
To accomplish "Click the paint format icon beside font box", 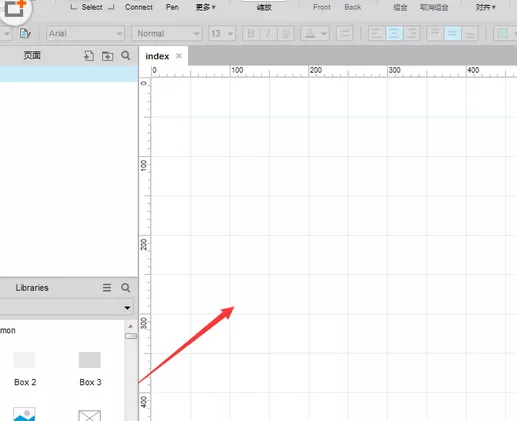I will pyautogui.click(x=25, y=33).
